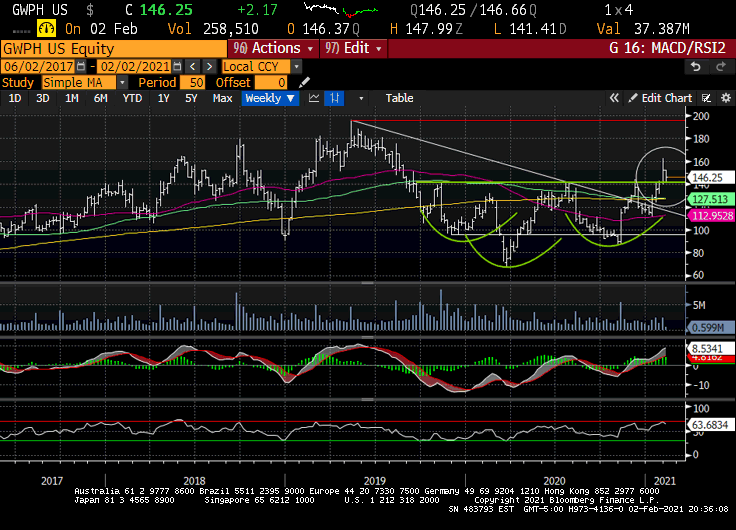Select the 5Y range tab

(191, 98)
